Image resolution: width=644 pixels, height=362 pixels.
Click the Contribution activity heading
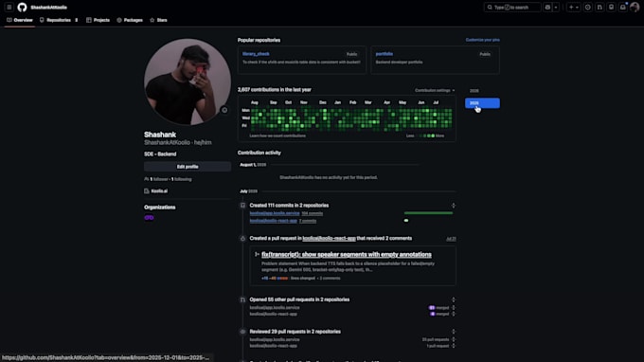click(259, 153)
